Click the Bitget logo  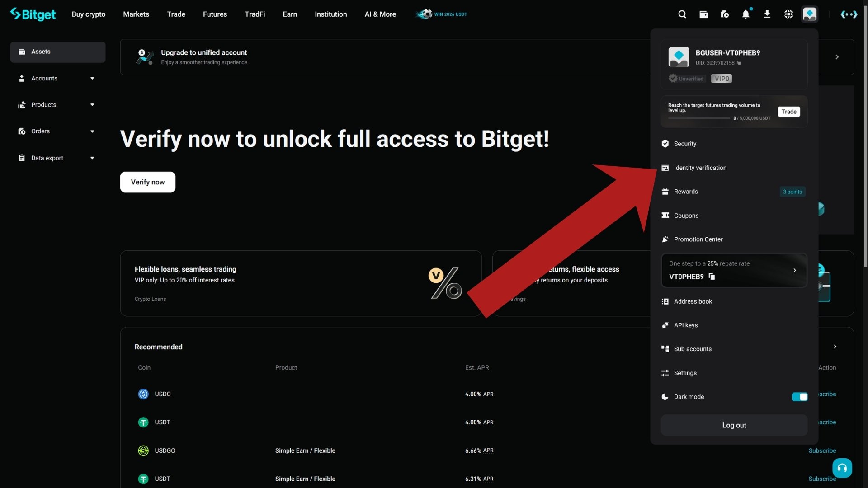click(33, 14)
